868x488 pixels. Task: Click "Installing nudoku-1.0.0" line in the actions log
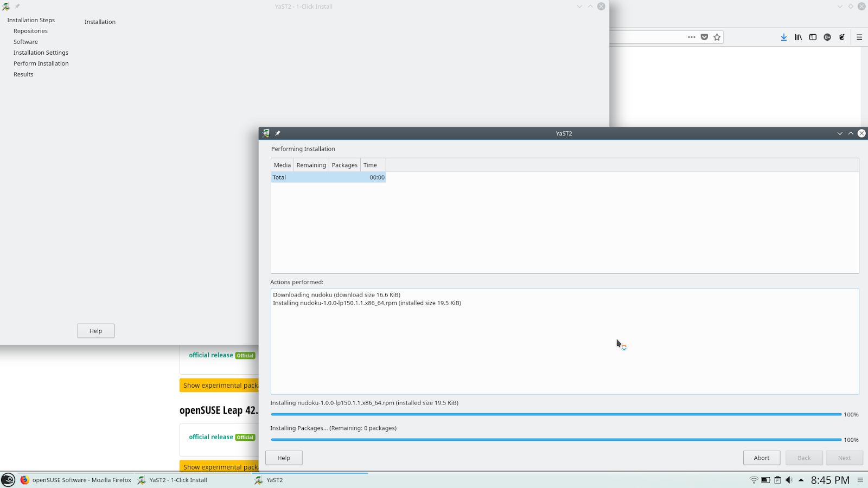(367, 303)
